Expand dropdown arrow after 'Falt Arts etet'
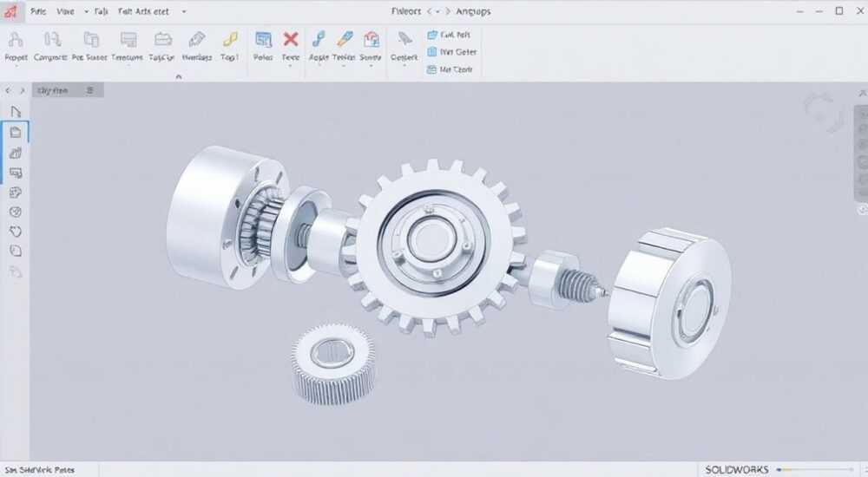Screen dimensions: 868x477 coord(184,11)
